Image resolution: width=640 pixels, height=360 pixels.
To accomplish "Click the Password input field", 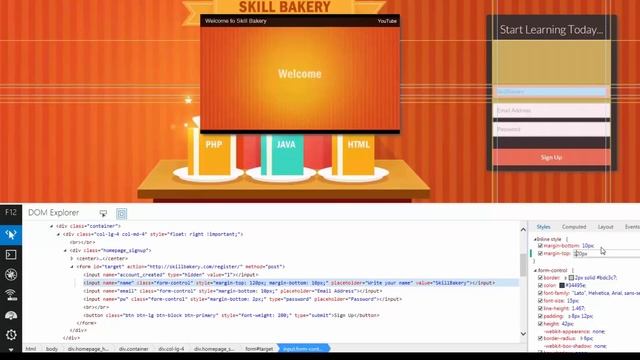I will coord(551,129).
